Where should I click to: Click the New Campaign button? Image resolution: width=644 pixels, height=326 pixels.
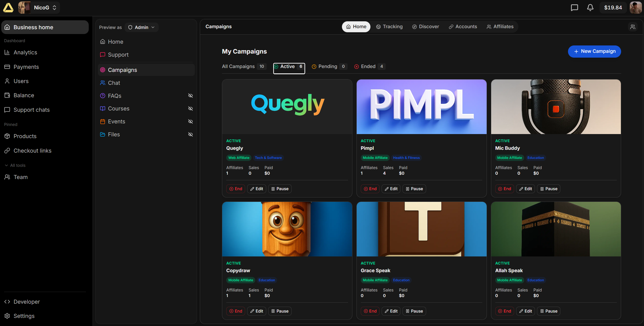(x=594, y=52)
